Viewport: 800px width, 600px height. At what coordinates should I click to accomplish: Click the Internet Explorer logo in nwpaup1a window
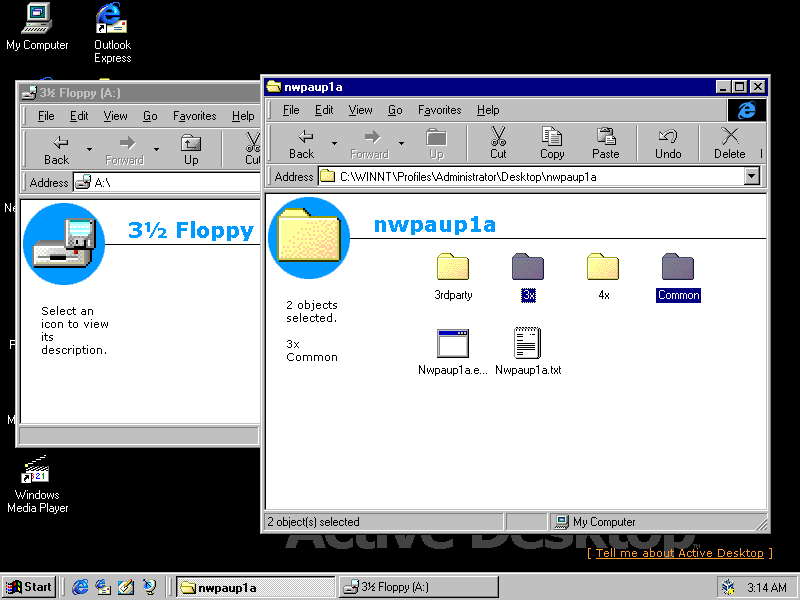point(746,110)
